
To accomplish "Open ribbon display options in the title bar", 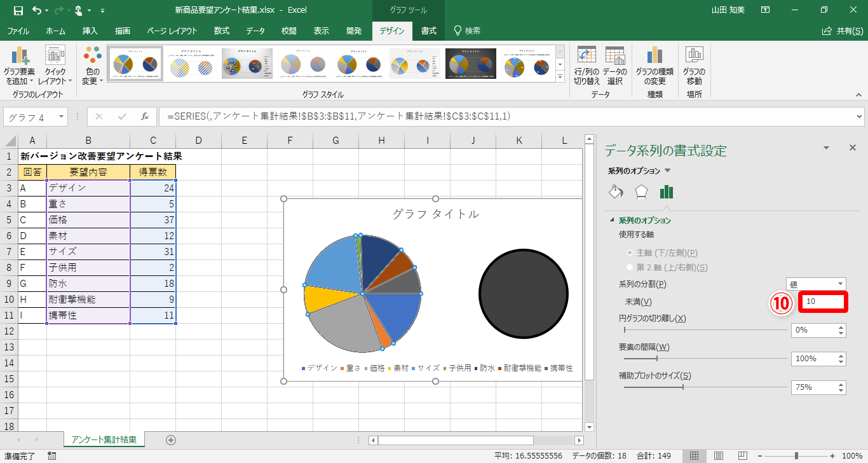I will [x=765, y=10].
